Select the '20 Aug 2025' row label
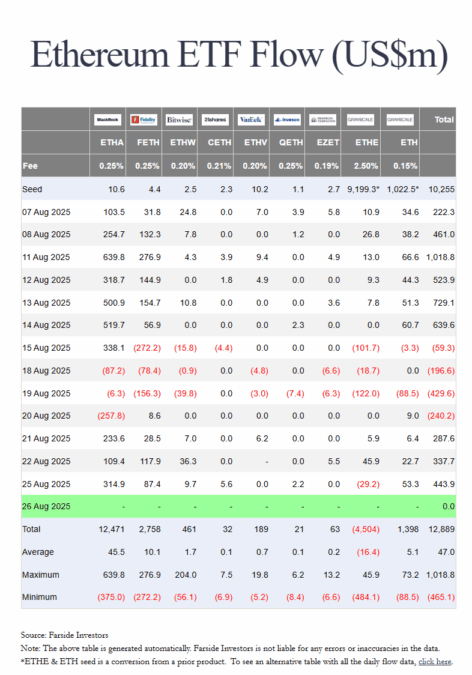 [46, 416]
